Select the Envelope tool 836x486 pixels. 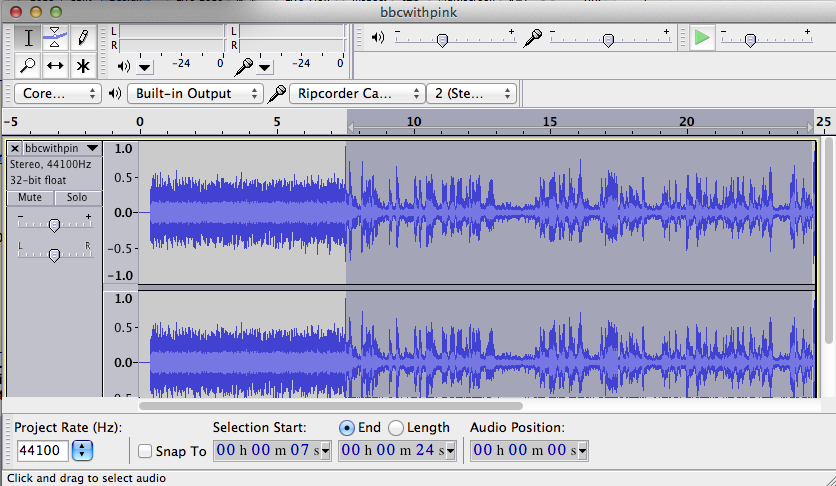[56, 38]
